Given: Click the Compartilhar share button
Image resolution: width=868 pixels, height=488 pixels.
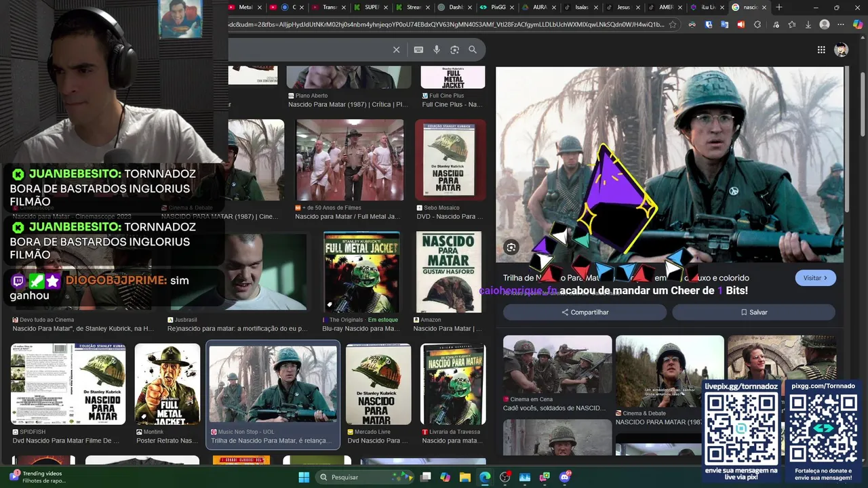Looking at the screenshot, I should (585, 312).
